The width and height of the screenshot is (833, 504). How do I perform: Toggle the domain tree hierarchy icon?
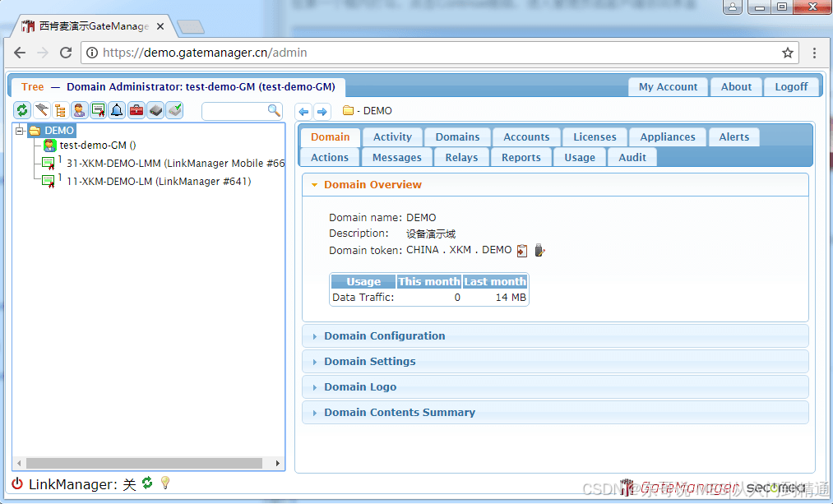click(x=61, y=110)
